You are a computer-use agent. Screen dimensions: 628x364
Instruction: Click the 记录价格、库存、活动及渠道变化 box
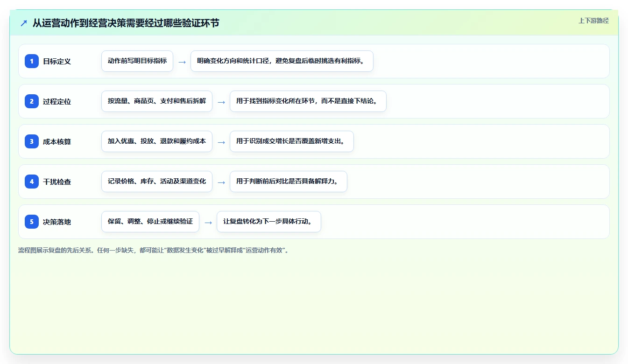[157, 182]
